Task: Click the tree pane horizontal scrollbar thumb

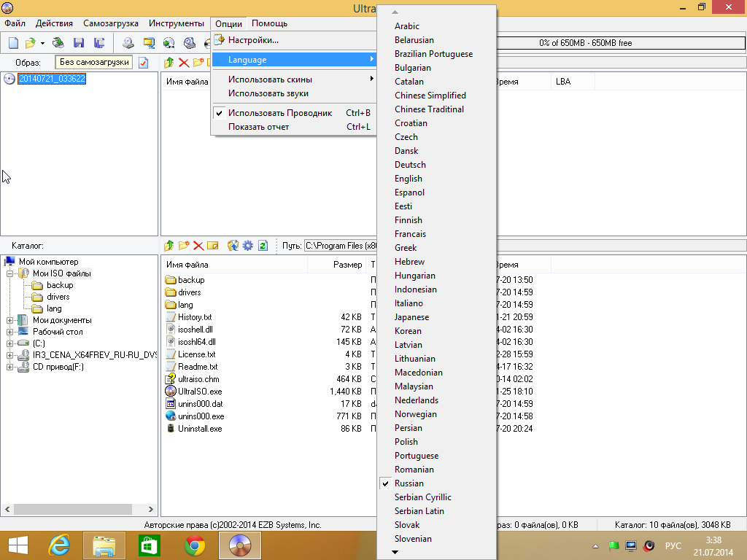Action: point(73,509)
